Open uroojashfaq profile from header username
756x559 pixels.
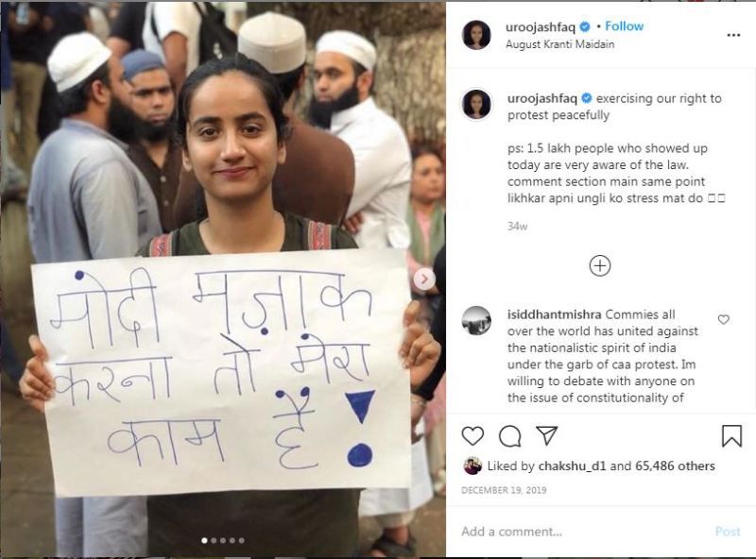(x=540, y=27)
